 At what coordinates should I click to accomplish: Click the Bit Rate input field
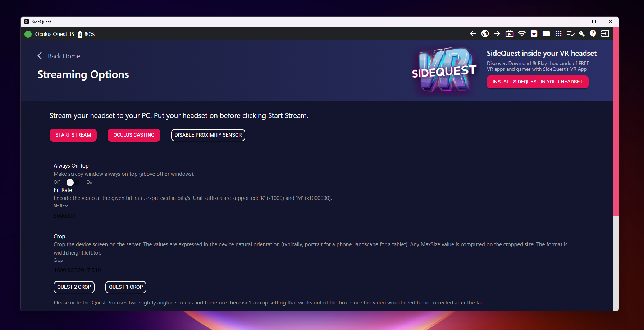pos(316,216)
